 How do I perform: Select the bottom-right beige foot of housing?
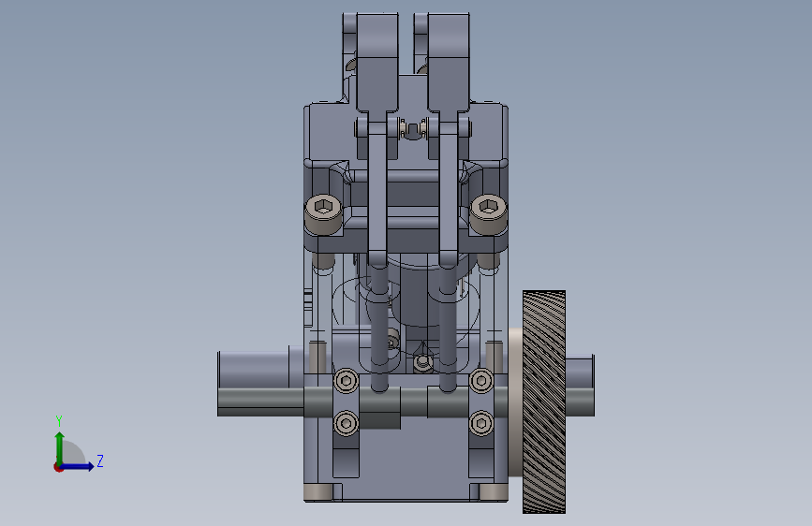[x=493, y=491]
